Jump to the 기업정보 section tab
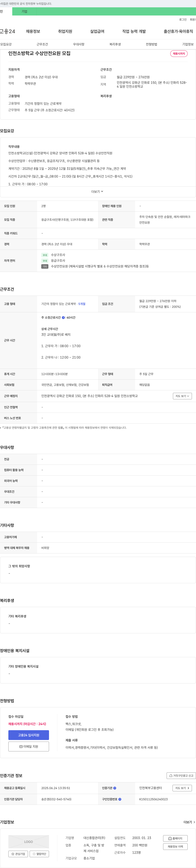Image resolution: width=196 pixels, height=868 pixels. tap(188, 44)
